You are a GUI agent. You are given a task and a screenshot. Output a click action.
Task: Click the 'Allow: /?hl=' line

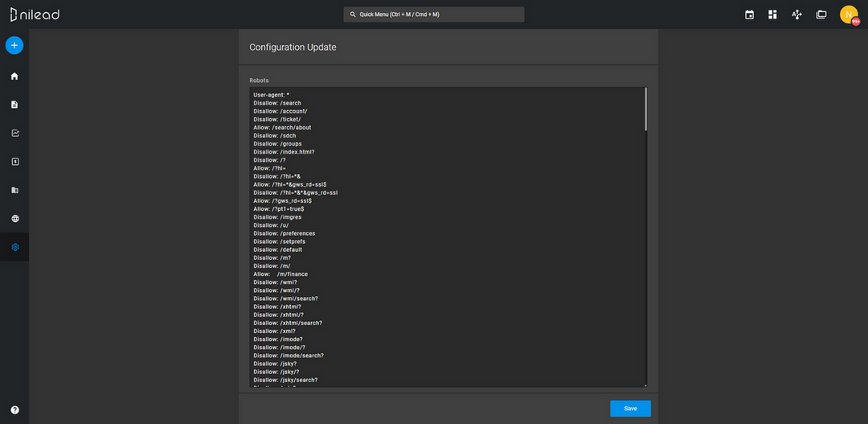[269, 168]
